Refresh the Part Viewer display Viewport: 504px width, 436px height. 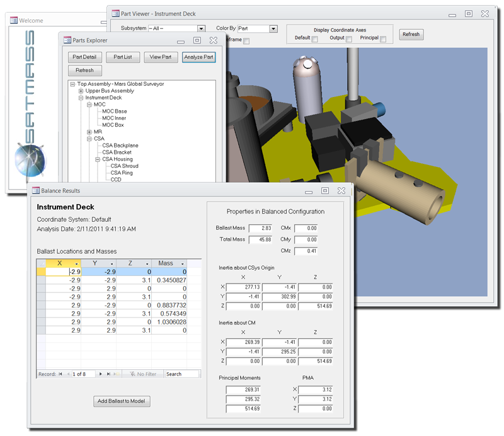tap(411, 35)
